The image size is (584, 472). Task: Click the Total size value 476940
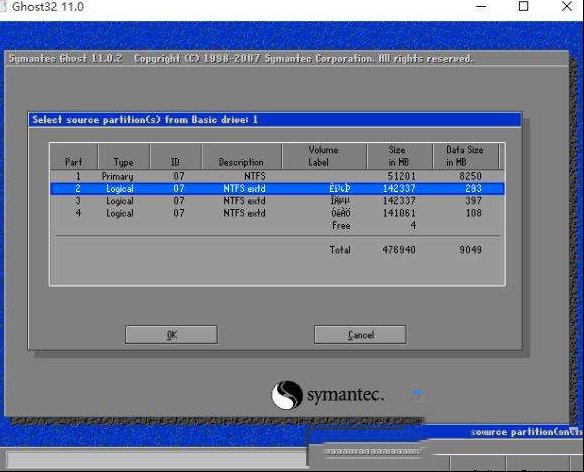point(399,250)
